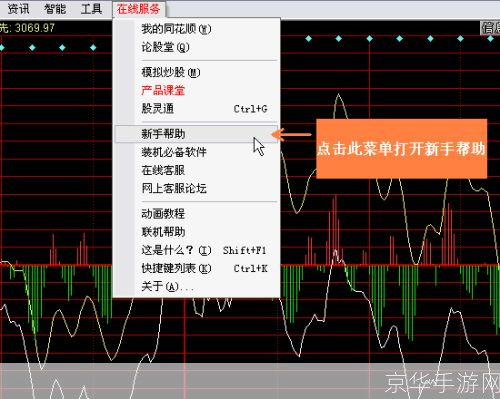Open the 智能 menu
500x399 pixels.
coord(55,9)
